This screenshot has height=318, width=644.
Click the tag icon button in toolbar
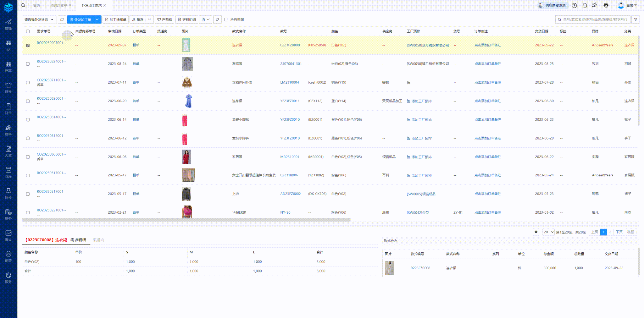pyautogui.click(x=217, y=19)
